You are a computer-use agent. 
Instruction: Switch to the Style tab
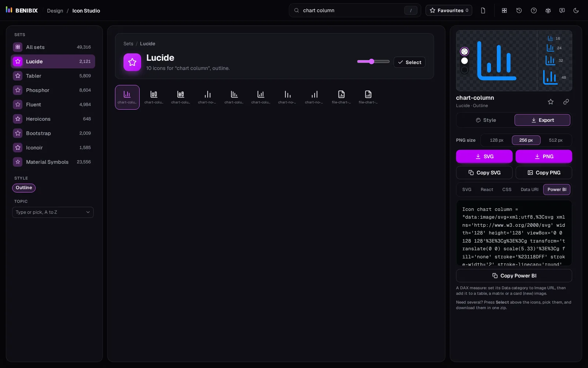click(x=485, y=120)
